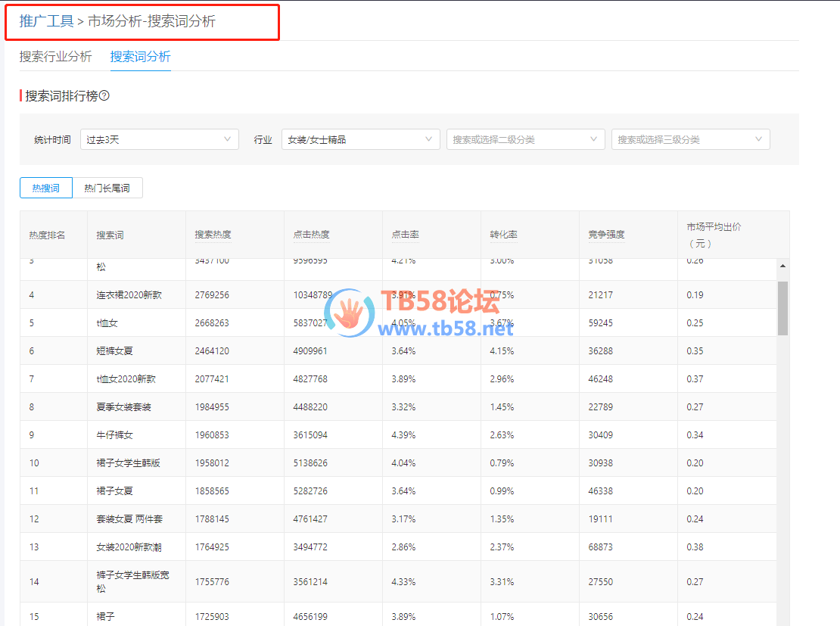Open the 搜索或选择二级分类 dropdown

click(525, 139)
